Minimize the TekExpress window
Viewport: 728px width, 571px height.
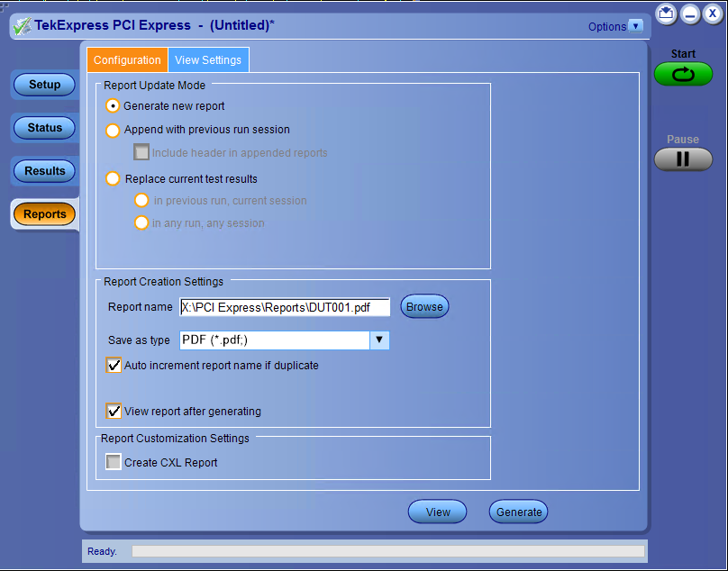click(690, 14)
